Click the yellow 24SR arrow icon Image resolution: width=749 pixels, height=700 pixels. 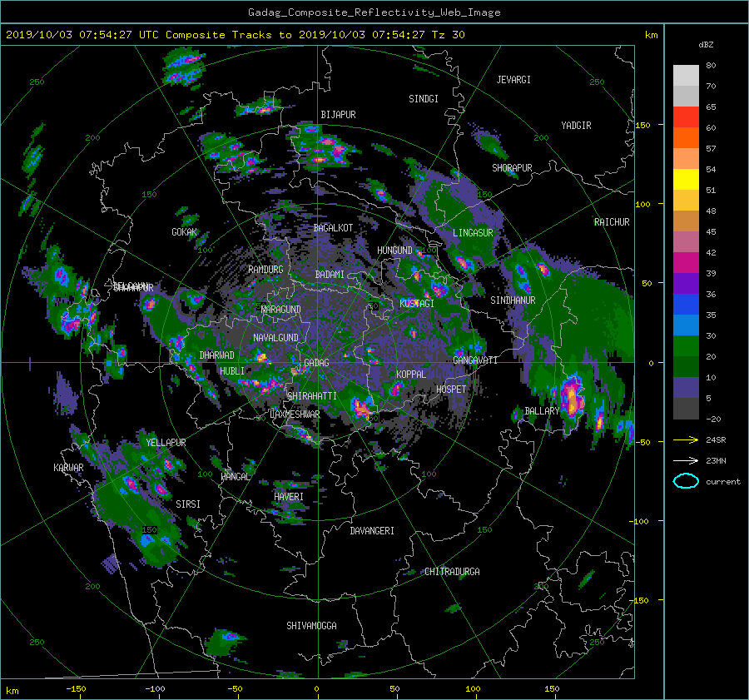pos(686,439)
